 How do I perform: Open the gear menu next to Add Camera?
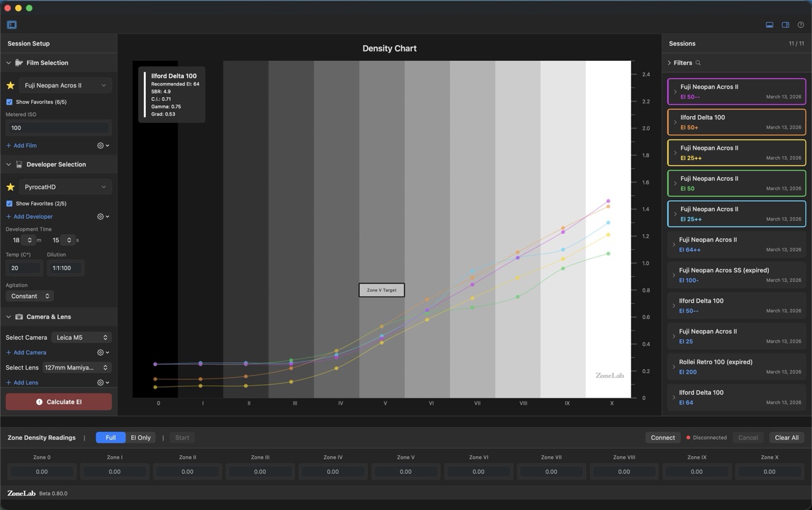pyautogui.click(x=103, y=352)
